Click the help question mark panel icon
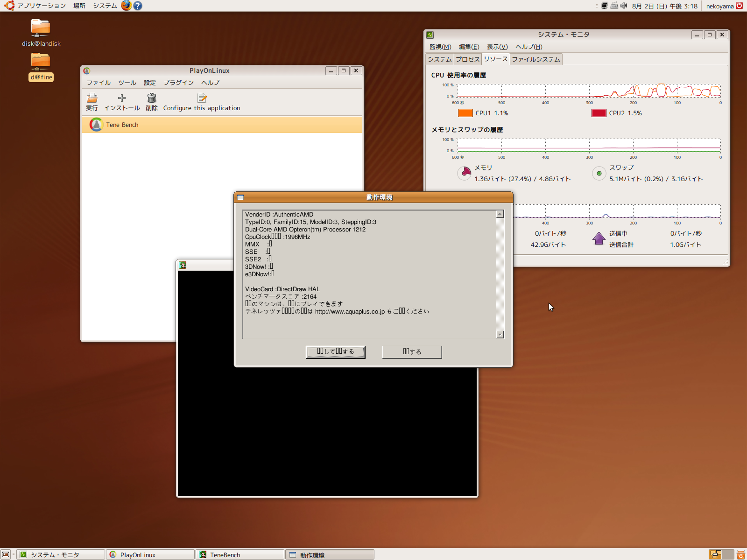Viewport: 747px width, 560px height. point(138,6)
